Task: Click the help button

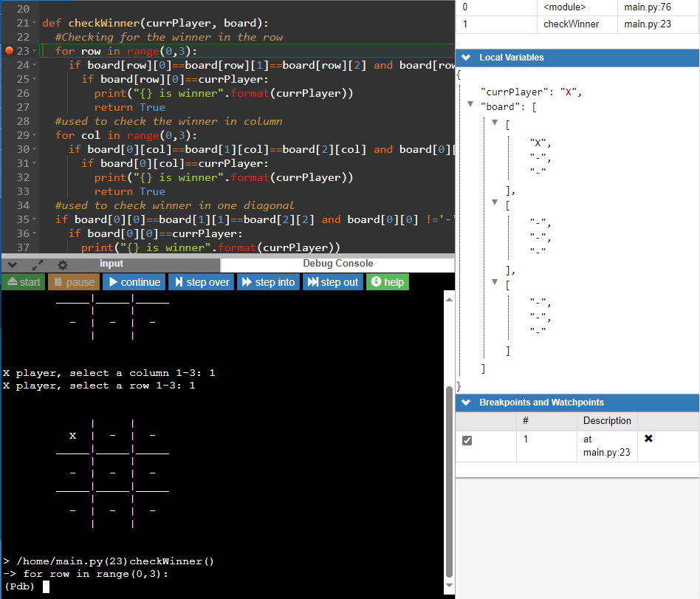Action: pos(387,281)
